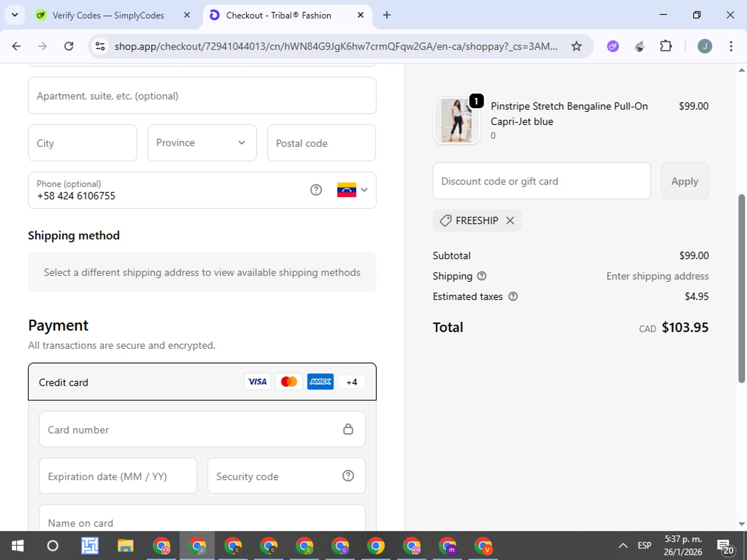The width and height of the screenshot is (747, 560).
Task: Reload the checkout page
Action: coord(69,46)
